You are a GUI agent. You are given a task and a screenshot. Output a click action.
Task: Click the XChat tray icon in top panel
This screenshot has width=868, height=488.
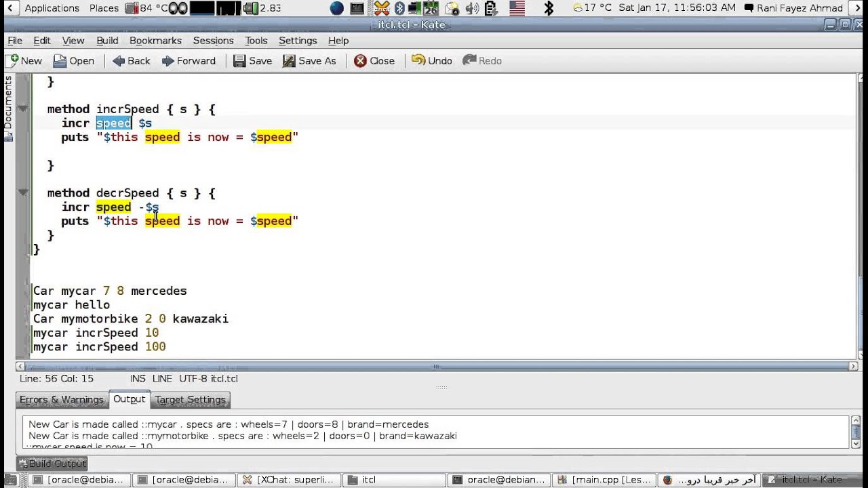coord(382,8)
